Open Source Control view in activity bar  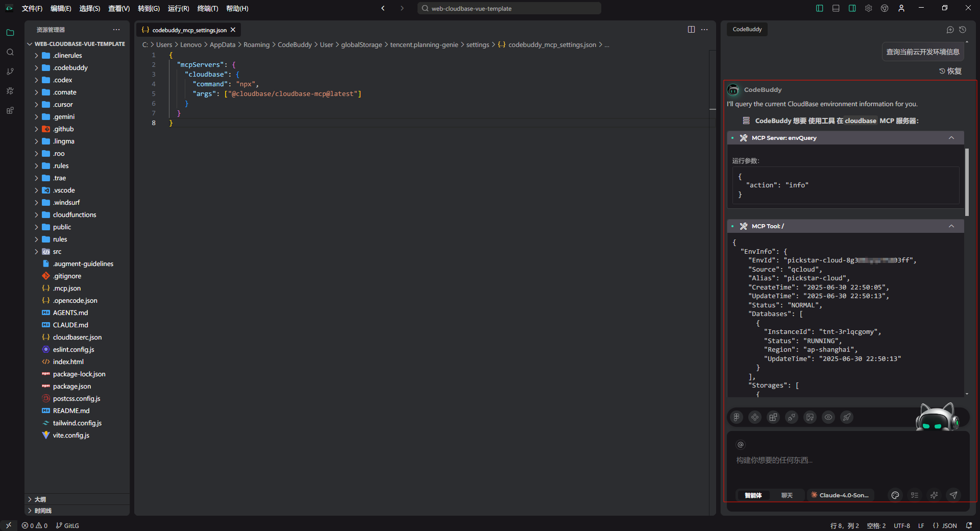click(10, 71)
